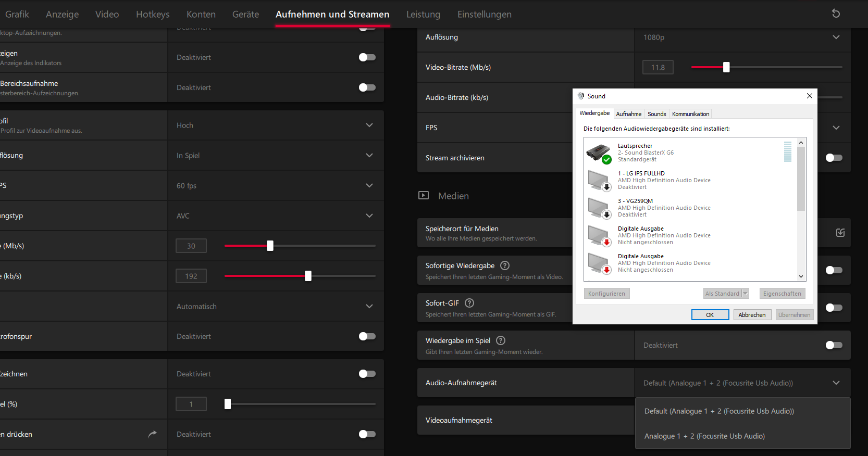Enable the Sofortige Wiedergabe toggle
This screenshot has width=868, height=456.
[834, 270]
